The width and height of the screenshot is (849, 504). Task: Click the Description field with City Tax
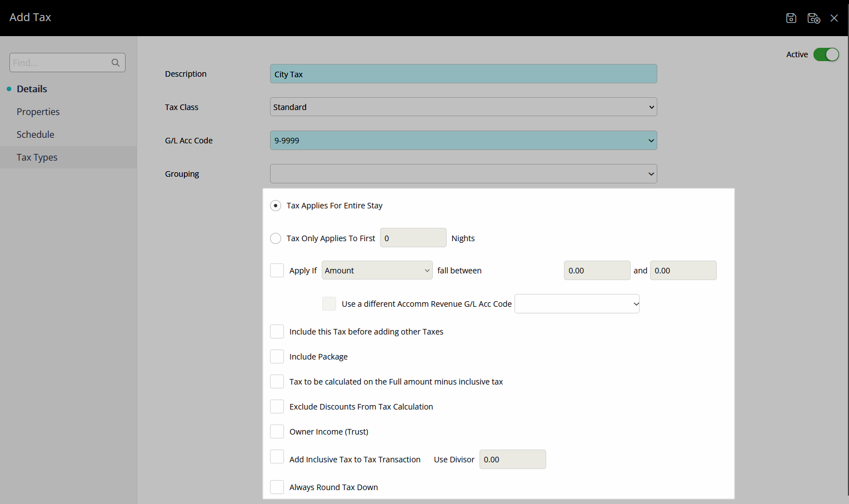tap(463, 74)
